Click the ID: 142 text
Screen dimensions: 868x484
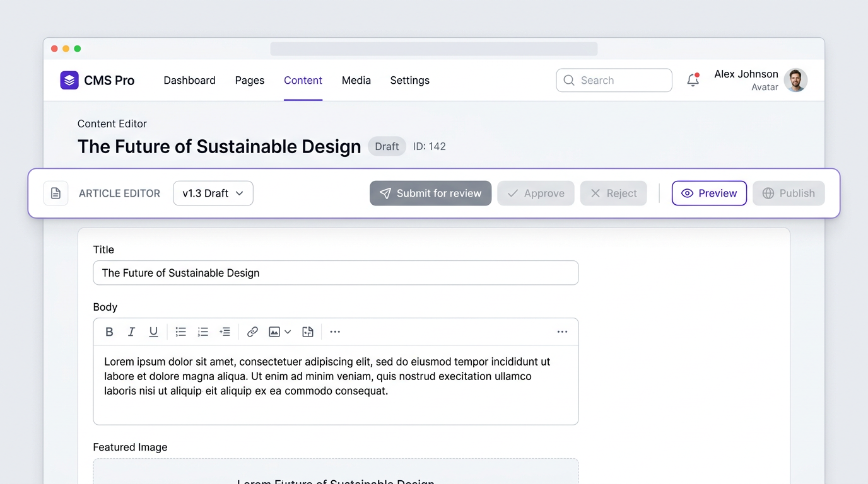(x=430, y=146)
